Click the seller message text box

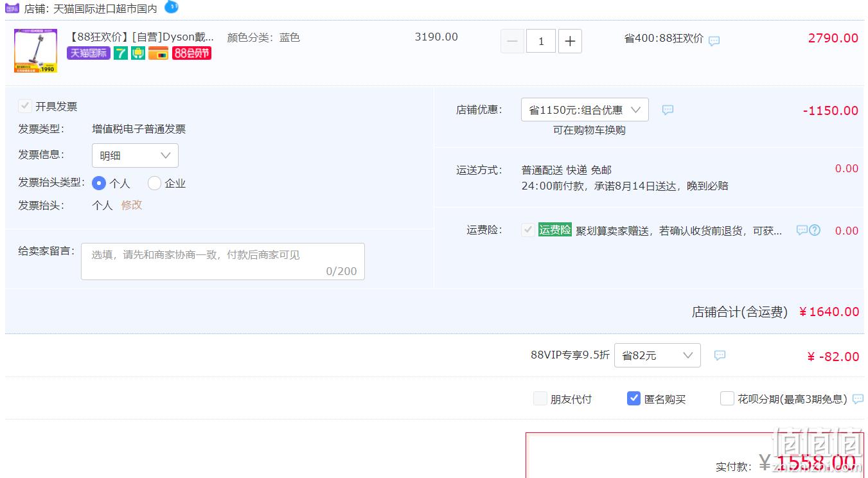(x=223, y=261)
